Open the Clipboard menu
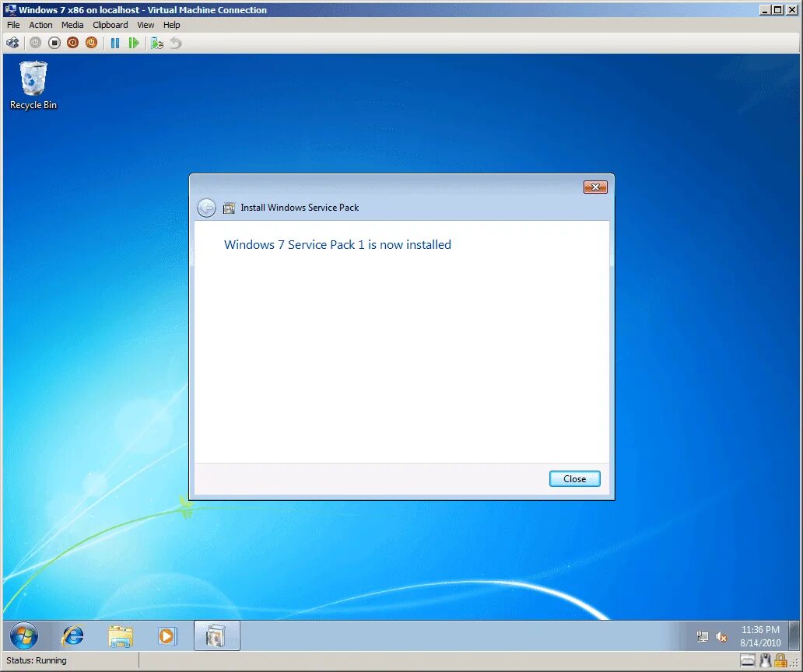This screenshot has height=672, width=803. (x=110, y=25)
